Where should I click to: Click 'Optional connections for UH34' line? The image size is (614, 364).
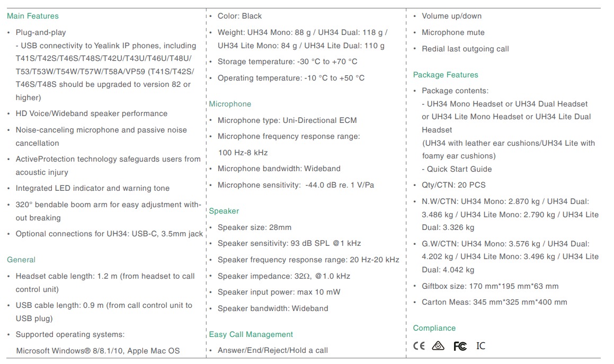109,234
